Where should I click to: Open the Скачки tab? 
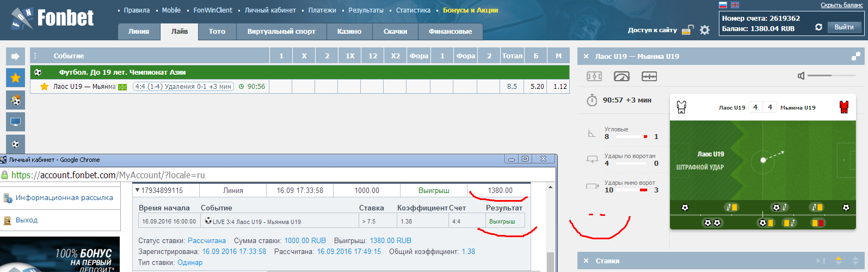[395, 32]
